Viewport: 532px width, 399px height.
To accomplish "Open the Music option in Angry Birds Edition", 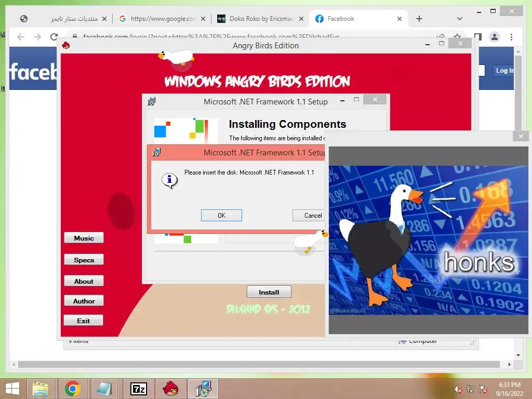I will coord(84,238).
